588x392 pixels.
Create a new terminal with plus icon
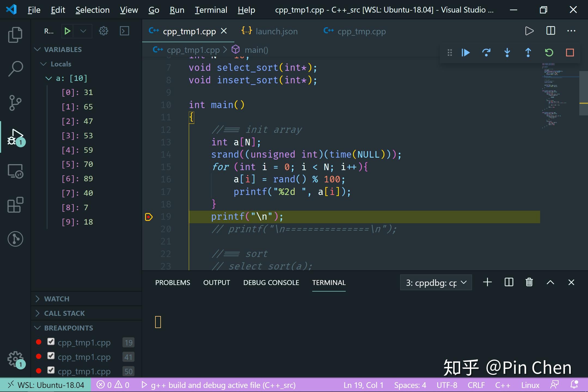point(487,282)
